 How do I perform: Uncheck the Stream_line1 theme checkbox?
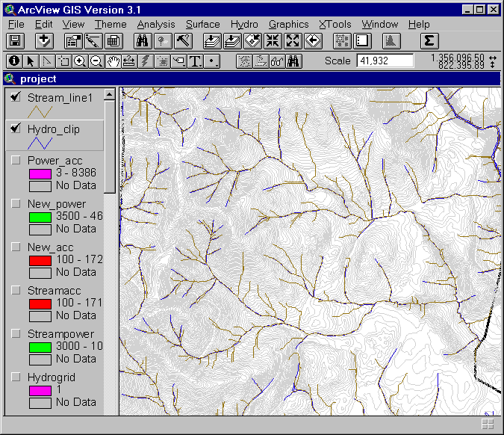pos(16,96)
